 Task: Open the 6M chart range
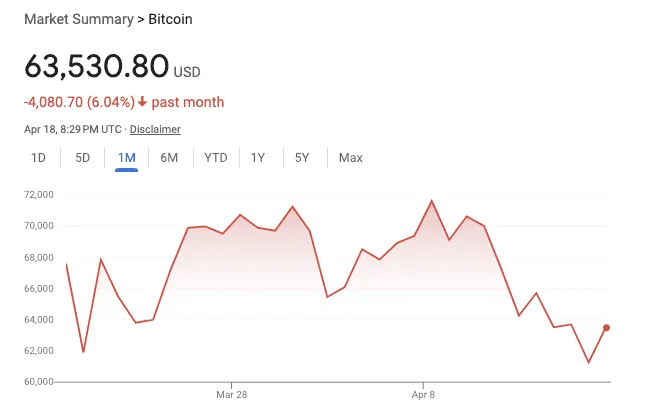(x=169, y=158)
